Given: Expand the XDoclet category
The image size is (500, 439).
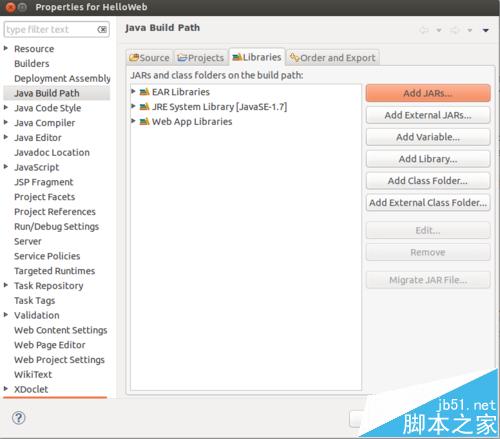Looking at the screenshot, I should (x=6, y=388).
